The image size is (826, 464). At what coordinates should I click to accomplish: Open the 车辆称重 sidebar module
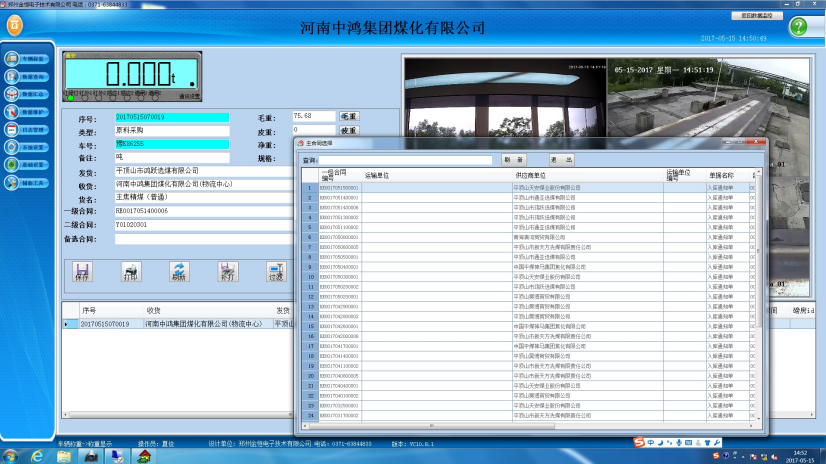(x=28, y=59)
